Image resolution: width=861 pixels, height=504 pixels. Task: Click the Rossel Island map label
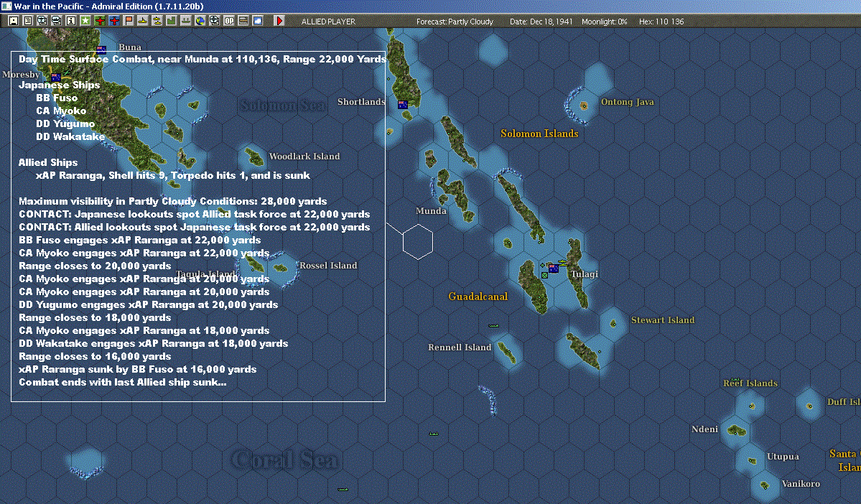[328, 265]
